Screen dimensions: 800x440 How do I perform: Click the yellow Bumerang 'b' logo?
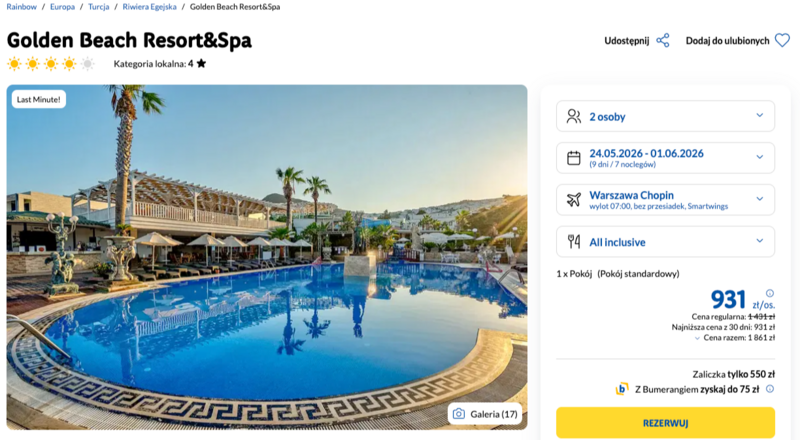(x=622, y=390)
